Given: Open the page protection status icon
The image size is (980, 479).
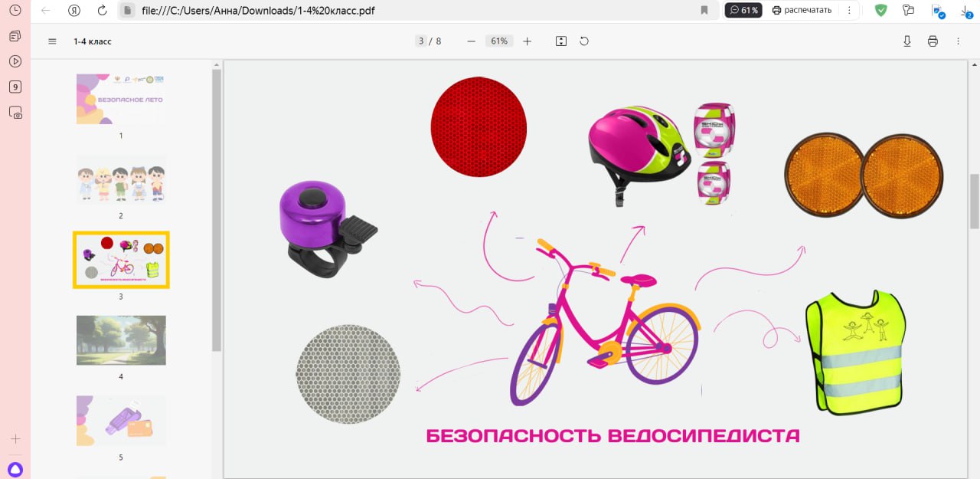Looking at the screenshot, I should tap(937, 11).
